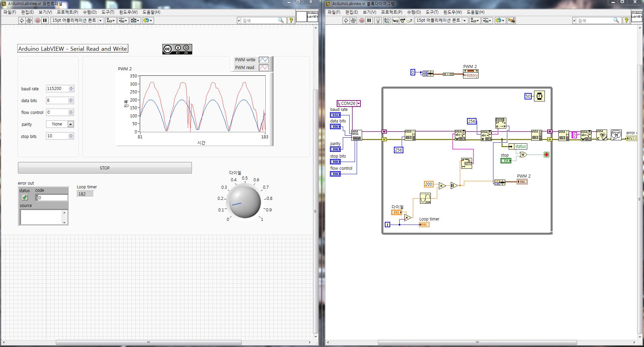The image size is (644, 347).
Task: Open Reorder dropdown in block diagram
Action: tap(500, 20)
